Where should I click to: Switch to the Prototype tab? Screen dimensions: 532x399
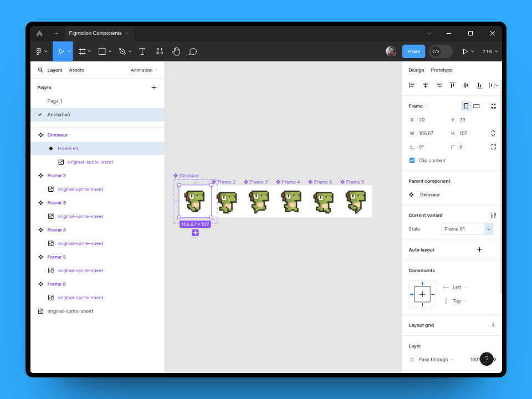point(442,70)
